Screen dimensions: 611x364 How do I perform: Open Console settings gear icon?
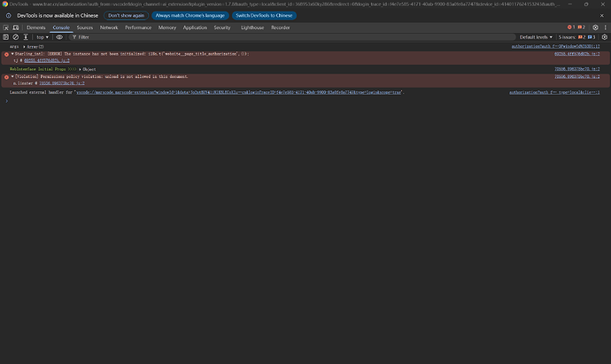point(605,37)
